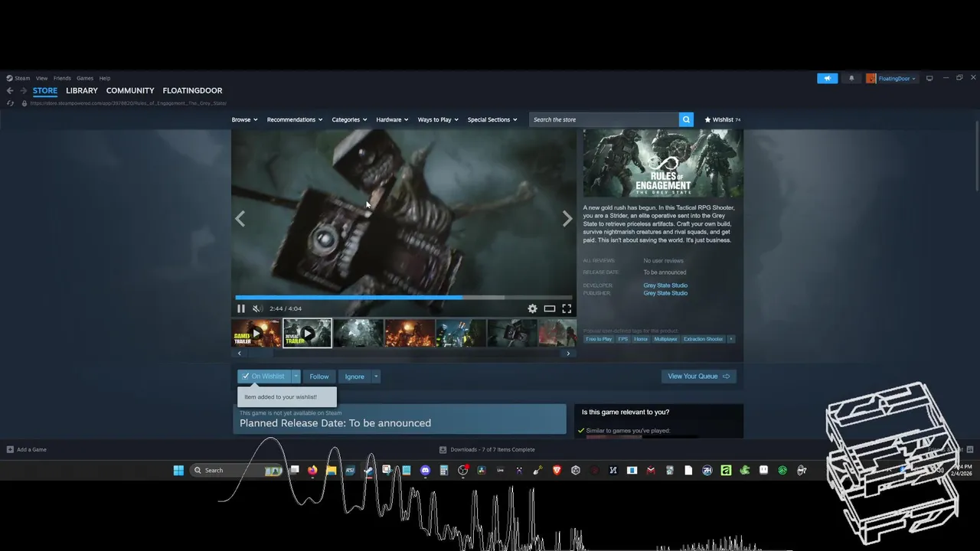This screenshot has height=551, width=980.
Task: Switch to the COMMUNITY tab
Action: (x=130, y=90)
